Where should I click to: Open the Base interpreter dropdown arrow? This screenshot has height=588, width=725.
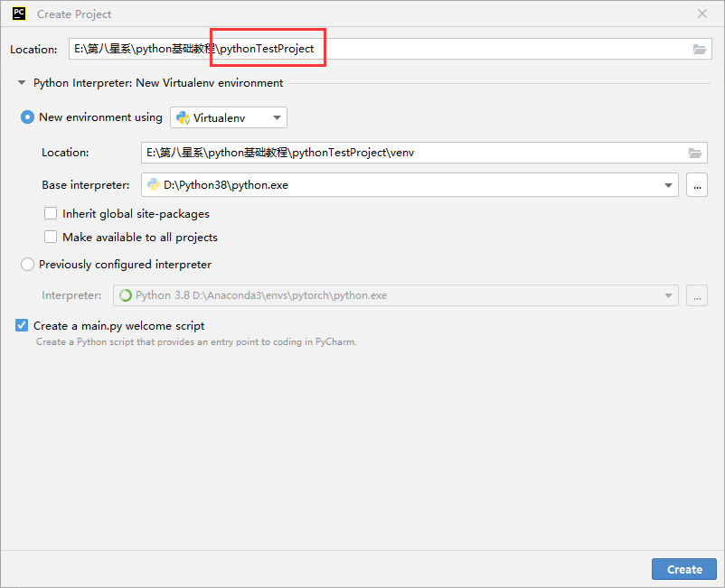tap(668, 185)
